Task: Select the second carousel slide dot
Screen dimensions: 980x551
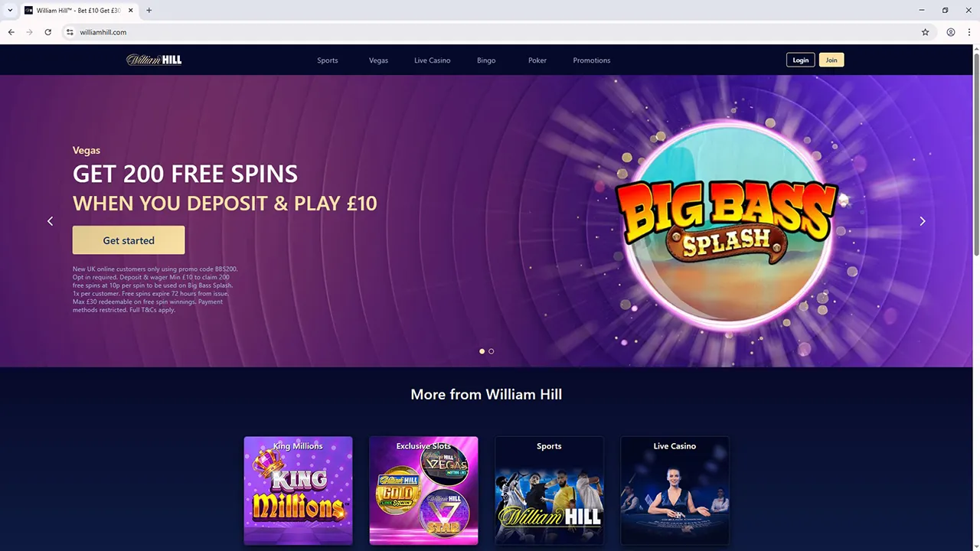Action: point(491,351)
